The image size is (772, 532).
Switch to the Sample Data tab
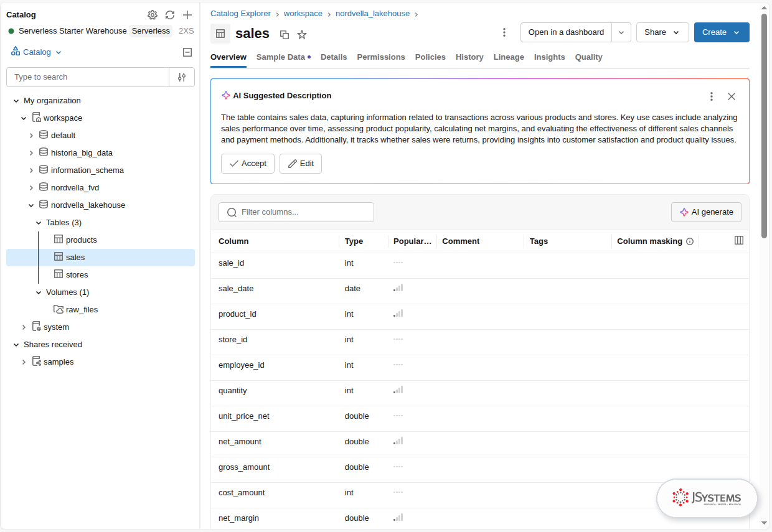click(283, 57)
